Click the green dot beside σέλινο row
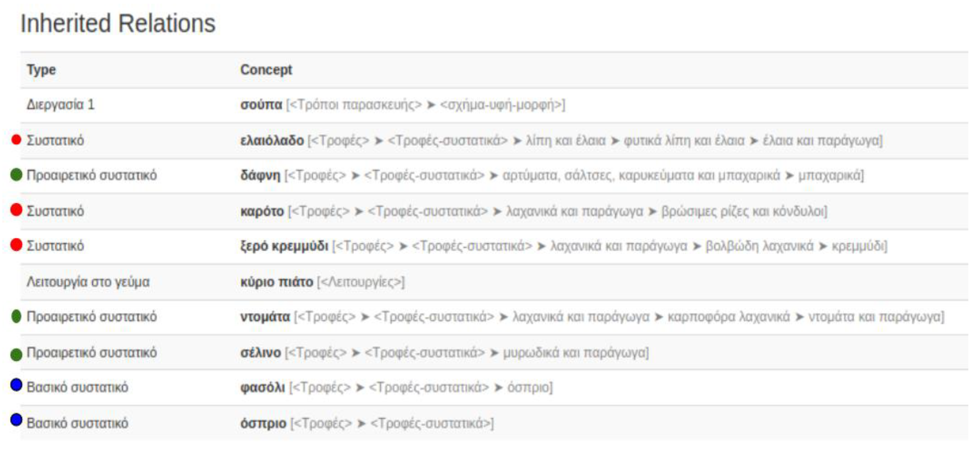Image resolution: width=980 pixels, height=451 pixels. [x=16, y=354]
